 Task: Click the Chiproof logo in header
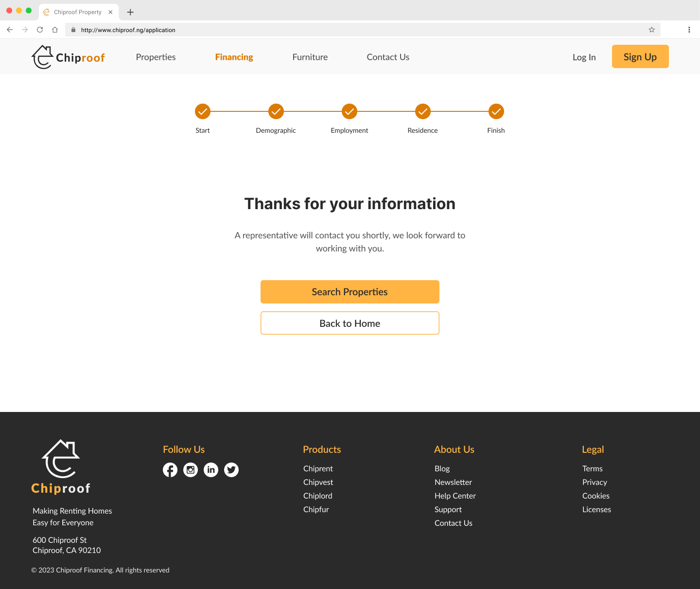(68, 57)
